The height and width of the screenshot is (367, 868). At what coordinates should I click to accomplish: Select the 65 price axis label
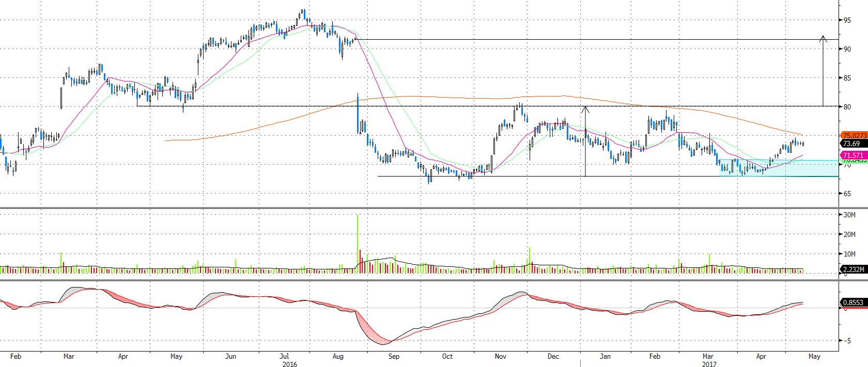pos(847,194)
